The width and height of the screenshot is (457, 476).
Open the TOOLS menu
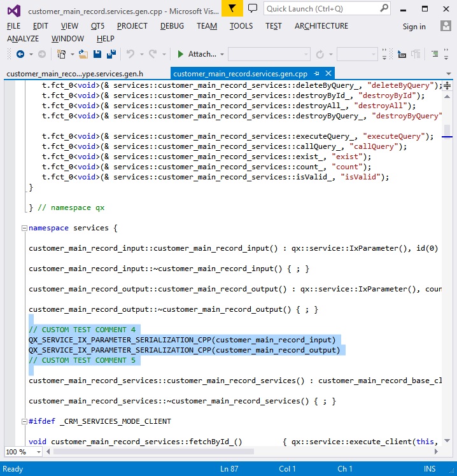point(241,26)
